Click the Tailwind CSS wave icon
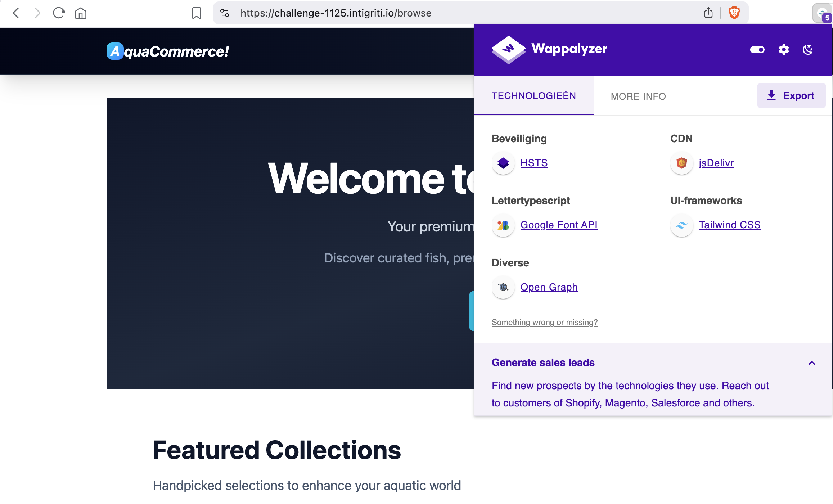Image resolution: width=833 pixels, height=504 pixels. pyautogui.click(x=681, y=225)
